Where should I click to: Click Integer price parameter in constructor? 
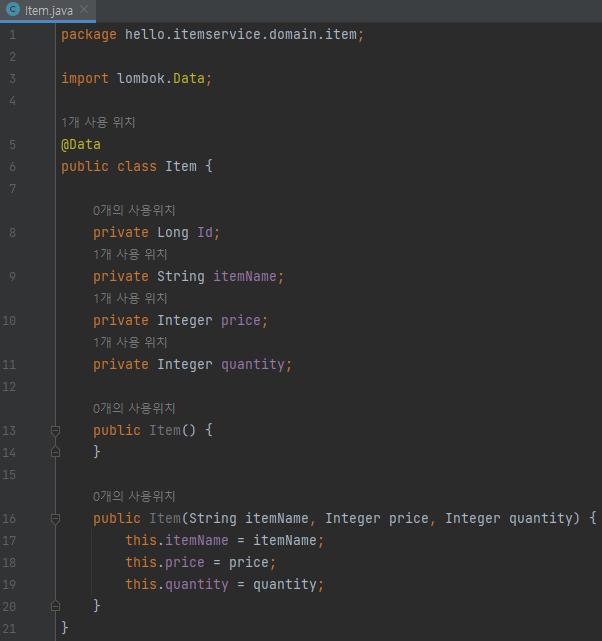377,519
